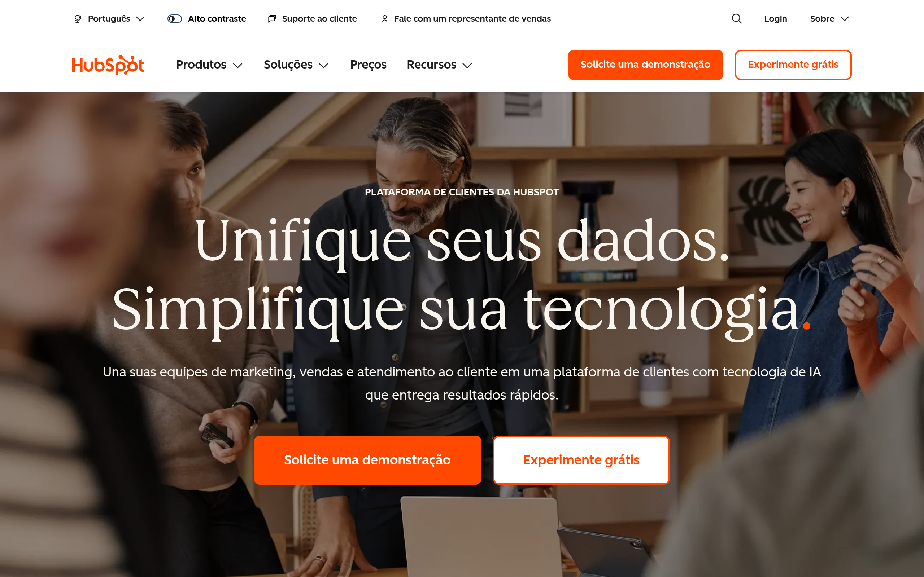Open the Soluções menu

tap(296, 65)
